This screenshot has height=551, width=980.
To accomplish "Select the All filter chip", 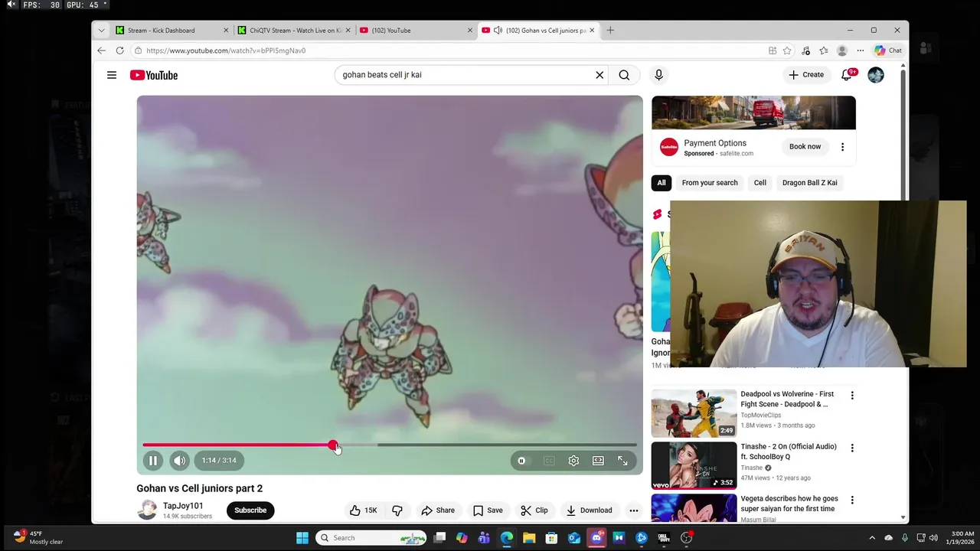I will pyautogui.click(x=661, y=183).
